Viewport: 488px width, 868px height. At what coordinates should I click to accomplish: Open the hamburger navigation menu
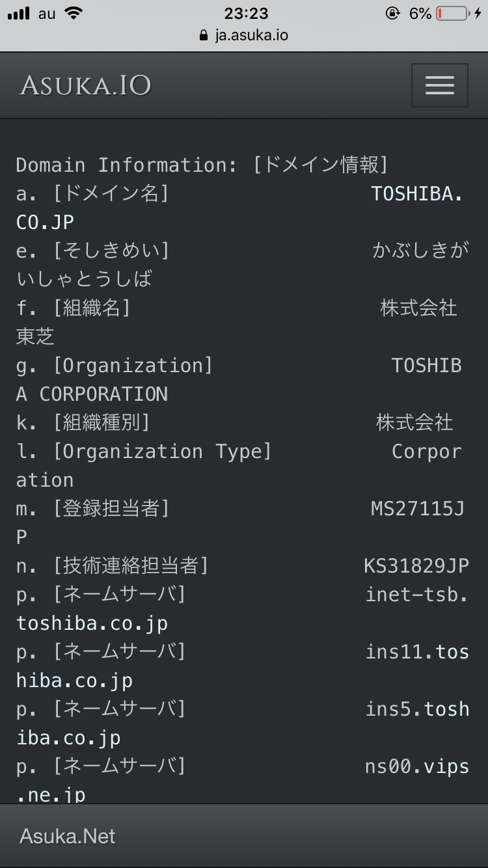click(439, 85)
